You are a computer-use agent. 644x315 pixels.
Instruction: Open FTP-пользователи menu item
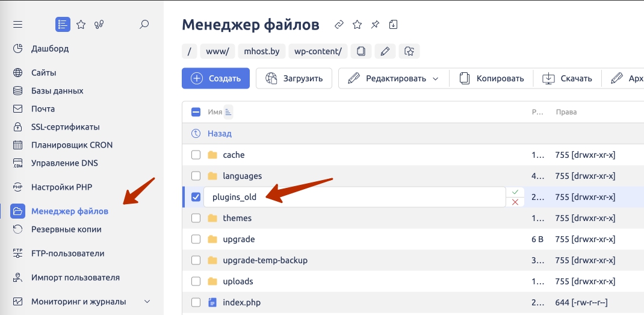[x=68, y=254]
